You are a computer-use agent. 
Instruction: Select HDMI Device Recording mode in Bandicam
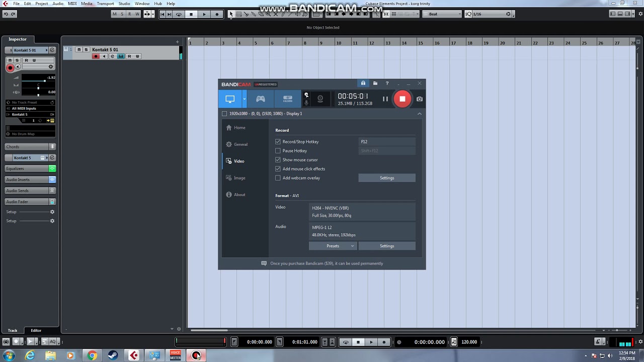pos(288,99)
